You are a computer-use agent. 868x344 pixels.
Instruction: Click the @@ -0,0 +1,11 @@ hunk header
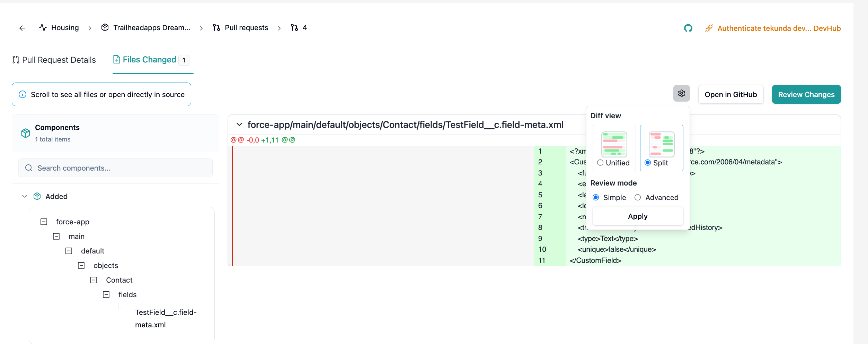coord(263,140)
